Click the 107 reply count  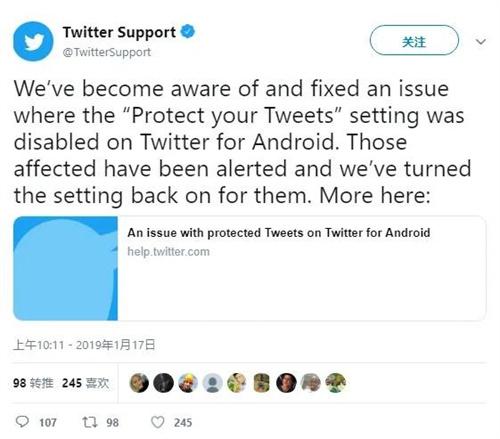(x=48, y=423)
